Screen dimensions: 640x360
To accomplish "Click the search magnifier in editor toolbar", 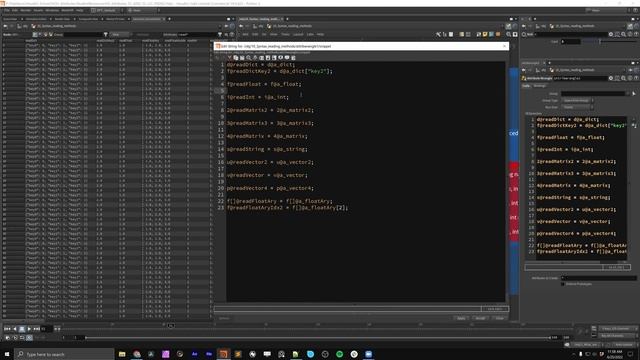I will pyautogui.click(x=249, y=58).
